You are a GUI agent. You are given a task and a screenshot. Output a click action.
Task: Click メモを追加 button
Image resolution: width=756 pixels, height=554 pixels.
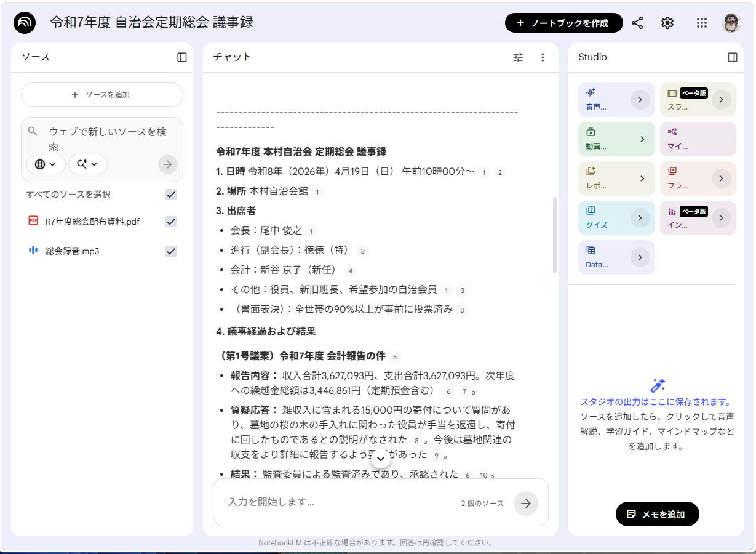(657, 514)
